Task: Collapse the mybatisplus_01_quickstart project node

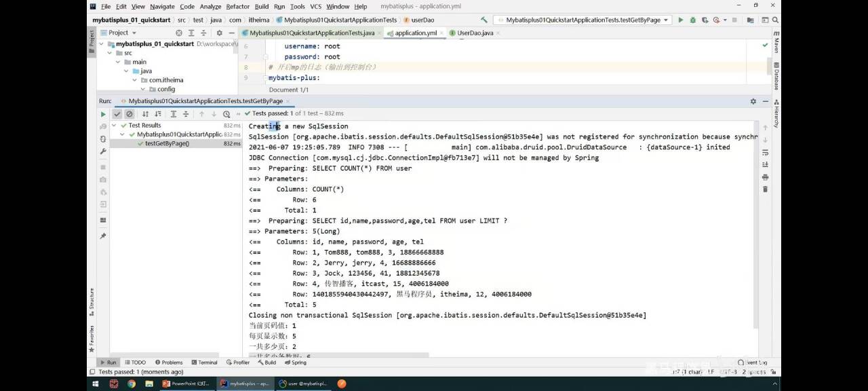Action: pos(102,44)
